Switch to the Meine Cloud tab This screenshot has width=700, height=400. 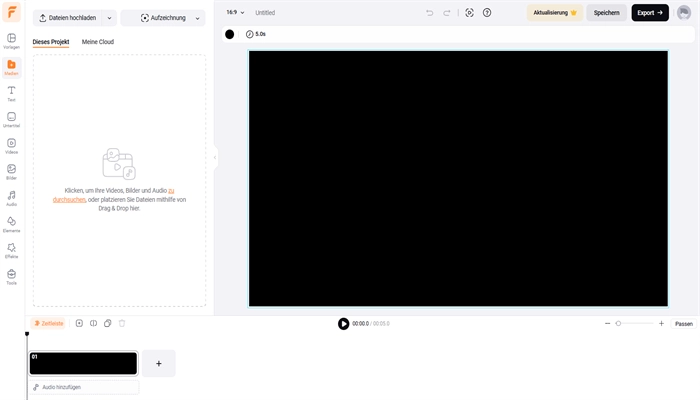point(98,42)
